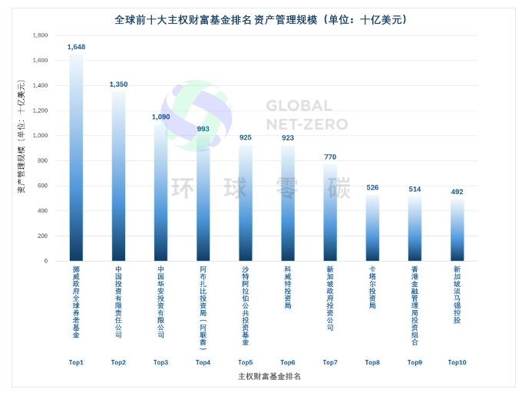This screenshot has width=532, height=399.
Task: Click the 1,090 data label
Action: 160,116
